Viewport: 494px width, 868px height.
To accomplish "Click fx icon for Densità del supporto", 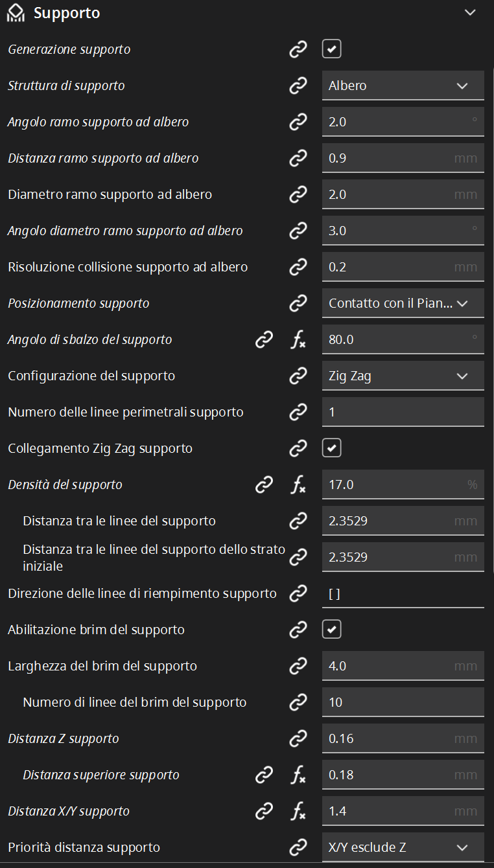I will tap(298, 485).
